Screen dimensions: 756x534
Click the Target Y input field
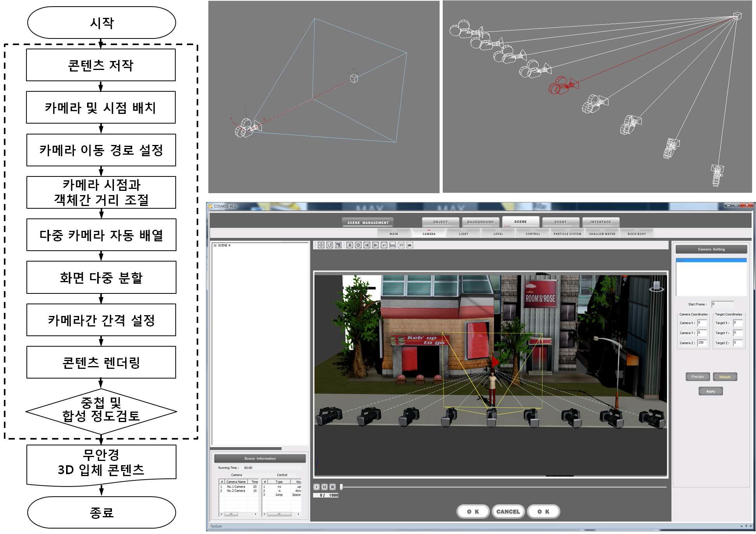tap(738, 333)
